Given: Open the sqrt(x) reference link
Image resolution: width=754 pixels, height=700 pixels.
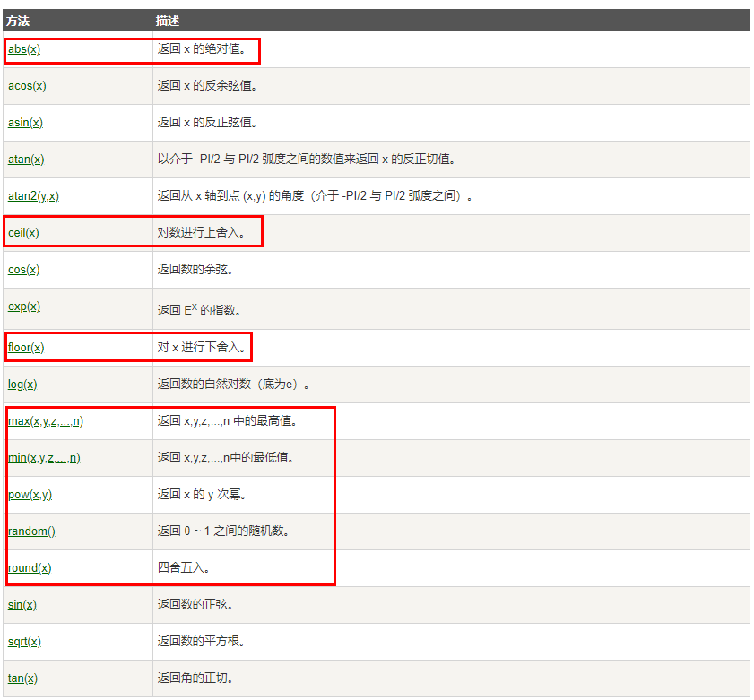Looking at the screenshot, I should (24, 642).
